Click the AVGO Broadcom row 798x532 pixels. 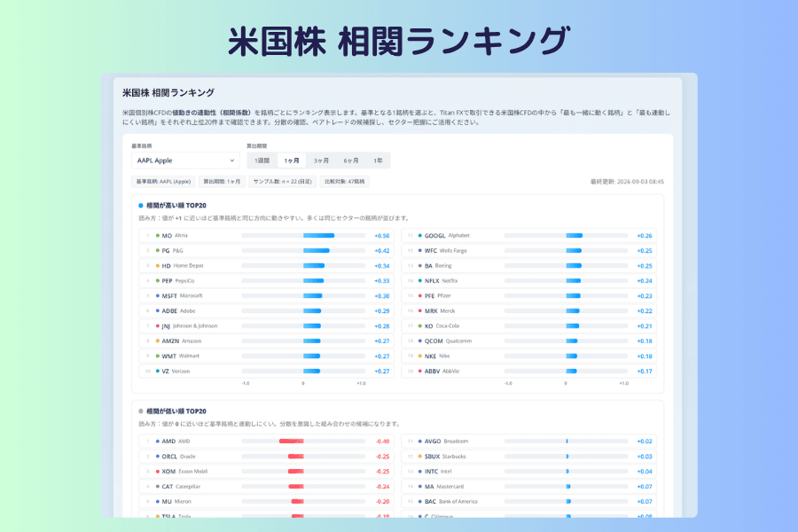click(x=528, y=442)
